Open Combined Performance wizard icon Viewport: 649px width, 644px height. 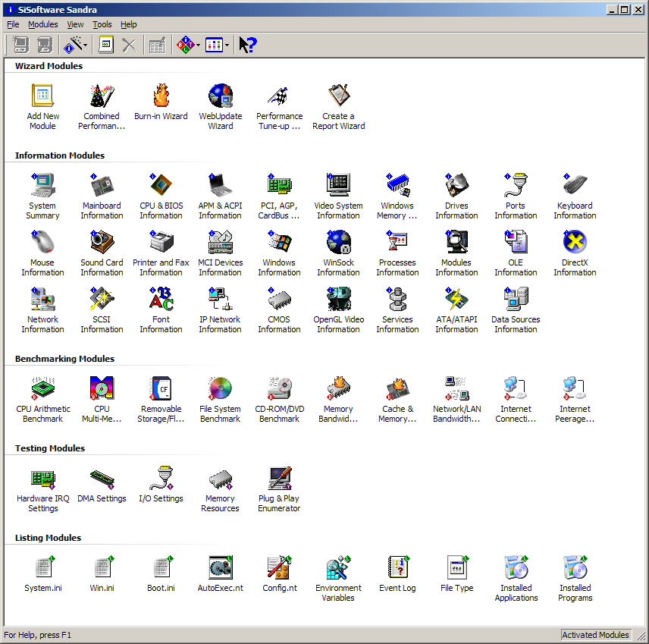click(x=102, y=106)
